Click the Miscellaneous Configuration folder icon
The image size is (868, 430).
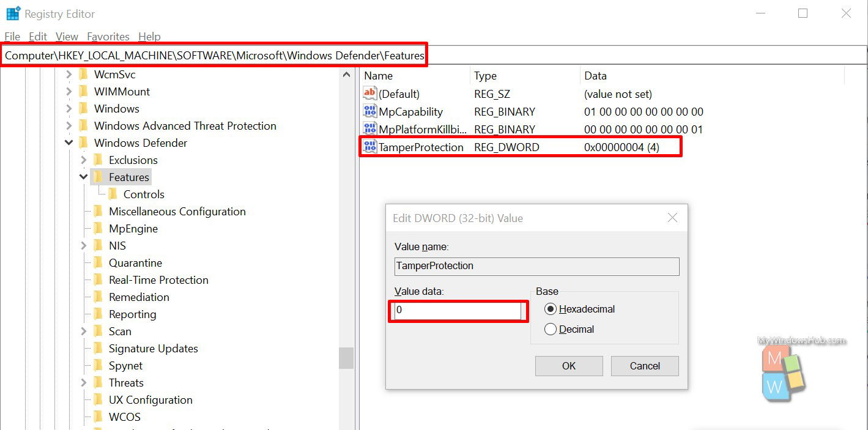[x=98, y=212]
